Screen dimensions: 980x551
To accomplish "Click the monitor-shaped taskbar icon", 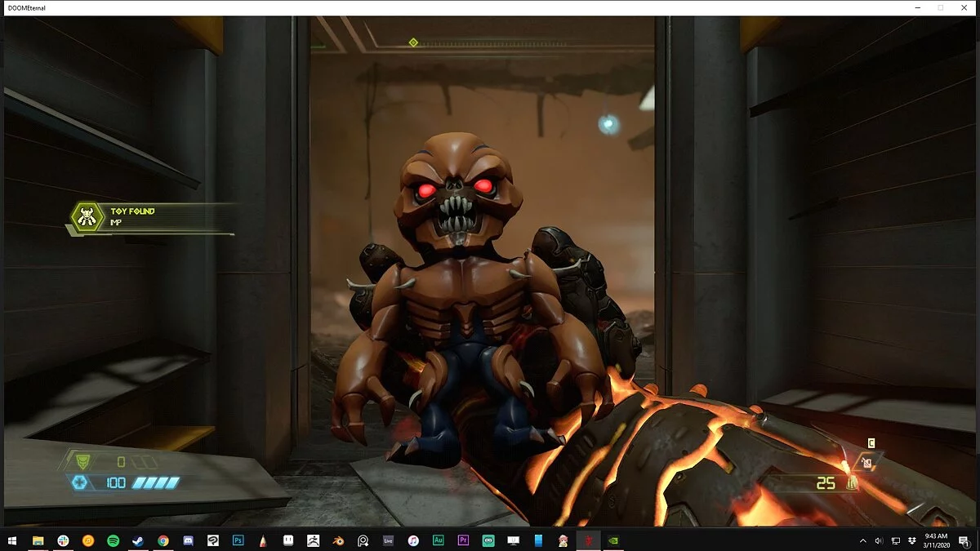I will coord(513,540).
